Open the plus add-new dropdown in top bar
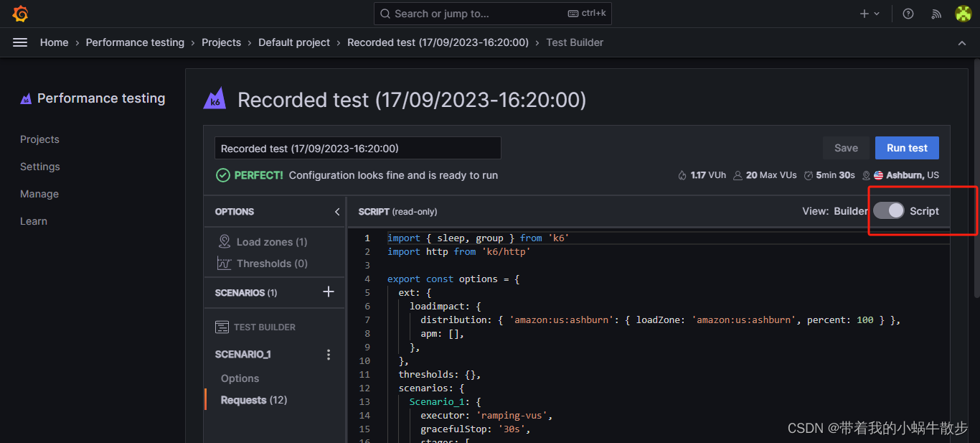Image resolution: width=980 pixels, height=443 pixels. pyautogui.click(x=870, y=14)
